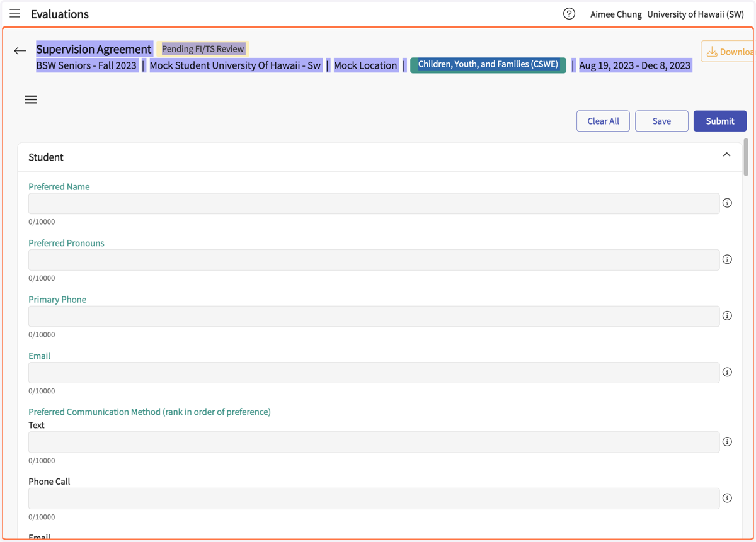Click the Mock Location text
The width and height of the screenshot is (756, 542).
(365, 65)
